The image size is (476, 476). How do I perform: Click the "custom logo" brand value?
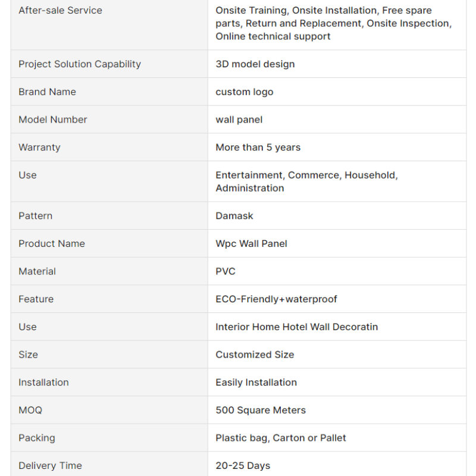[x=244, y=92]
